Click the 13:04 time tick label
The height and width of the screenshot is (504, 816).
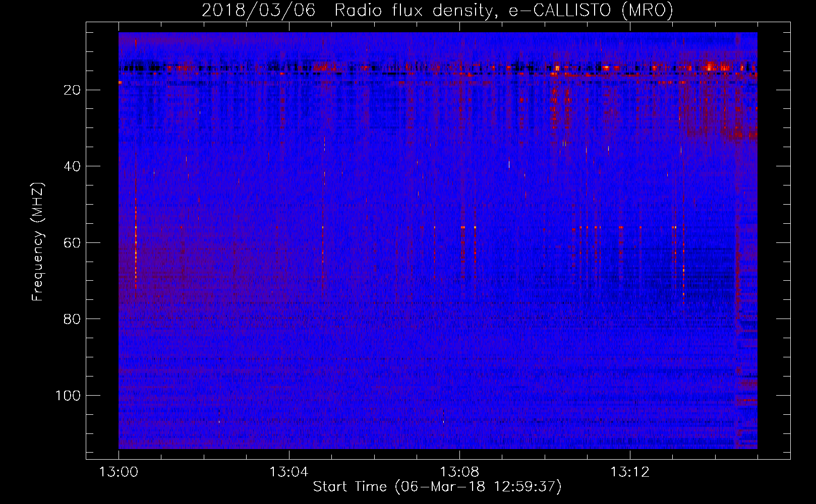click(288, 472)
